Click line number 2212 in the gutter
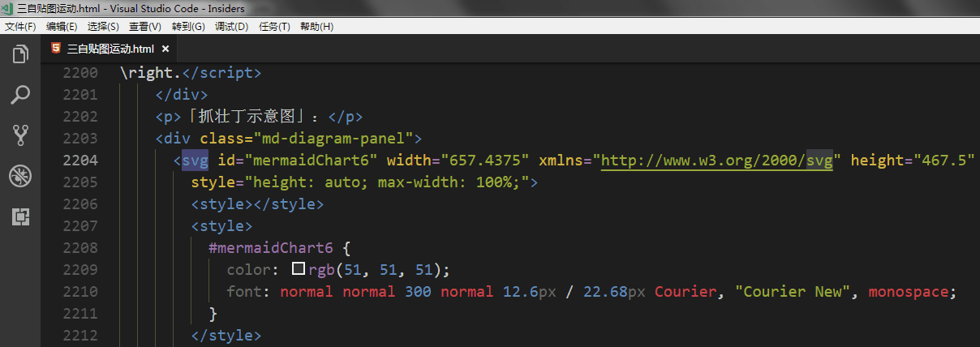Screen dimensions: 980x347 coord(80,335)
